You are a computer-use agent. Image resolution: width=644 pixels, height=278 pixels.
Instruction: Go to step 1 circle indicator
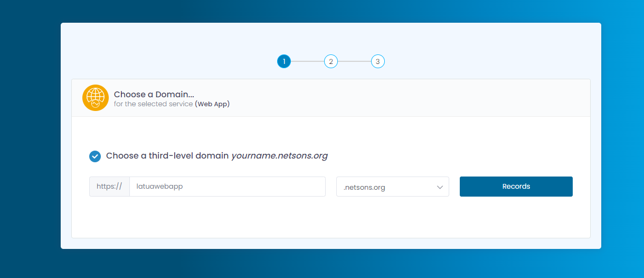tap(284, 62)
